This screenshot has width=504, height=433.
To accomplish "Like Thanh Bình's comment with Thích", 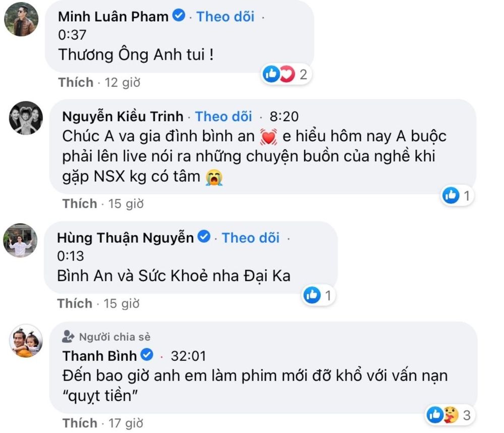I will click(x=80, y=422).
